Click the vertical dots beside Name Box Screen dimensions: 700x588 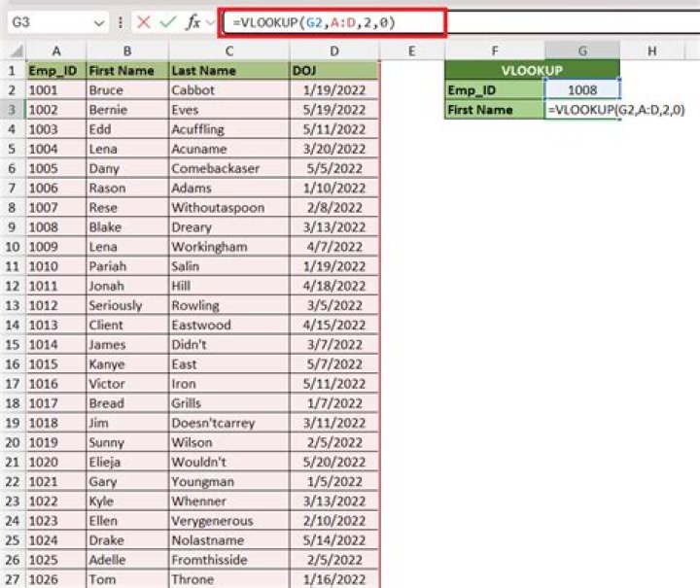[x=122, y=22]
